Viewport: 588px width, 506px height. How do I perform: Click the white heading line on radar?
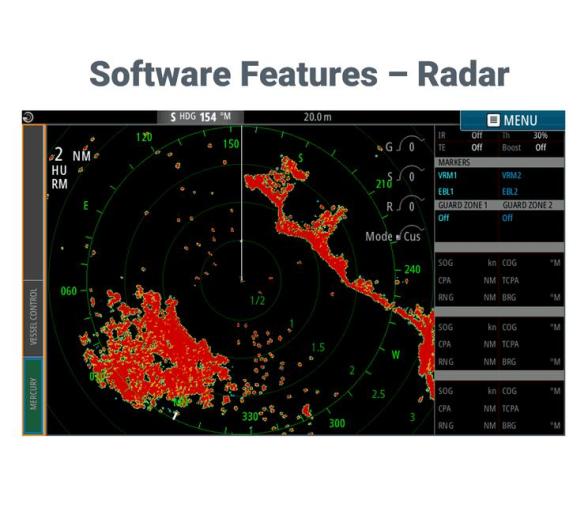[242, 203]
